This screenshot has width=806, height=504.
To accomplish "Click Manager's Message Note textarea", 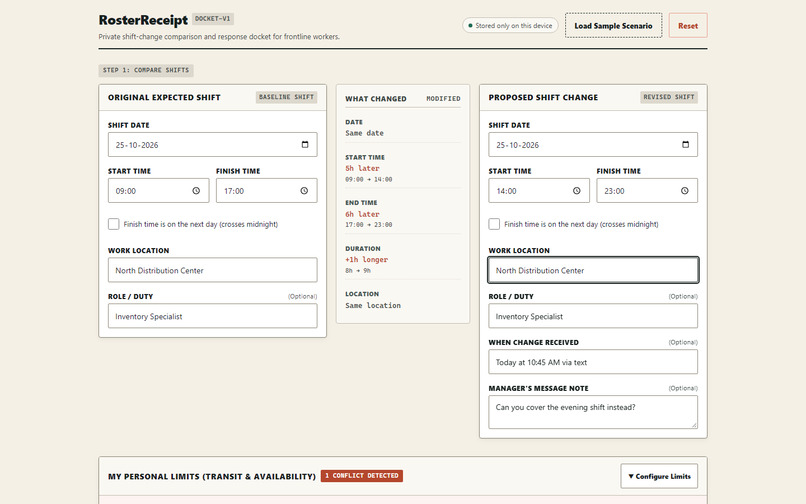I will point(593,412).
